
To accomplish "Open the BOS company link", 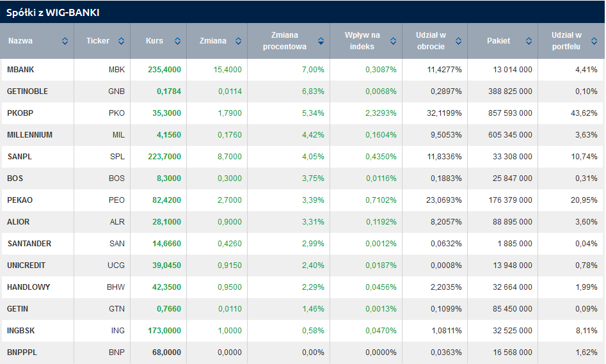I will point(15,178).
